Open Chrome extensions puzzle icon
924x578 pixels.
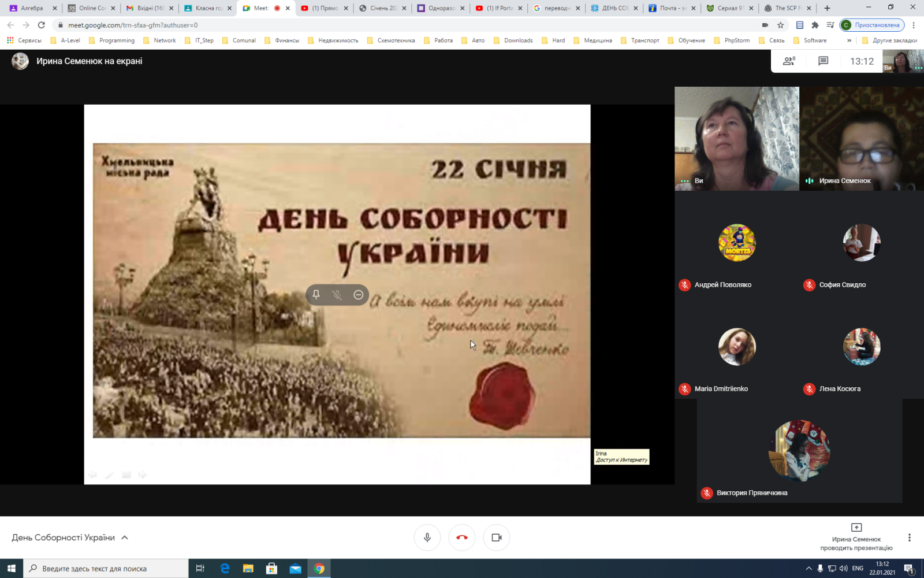pyautogui.click(x=815, y=25)
